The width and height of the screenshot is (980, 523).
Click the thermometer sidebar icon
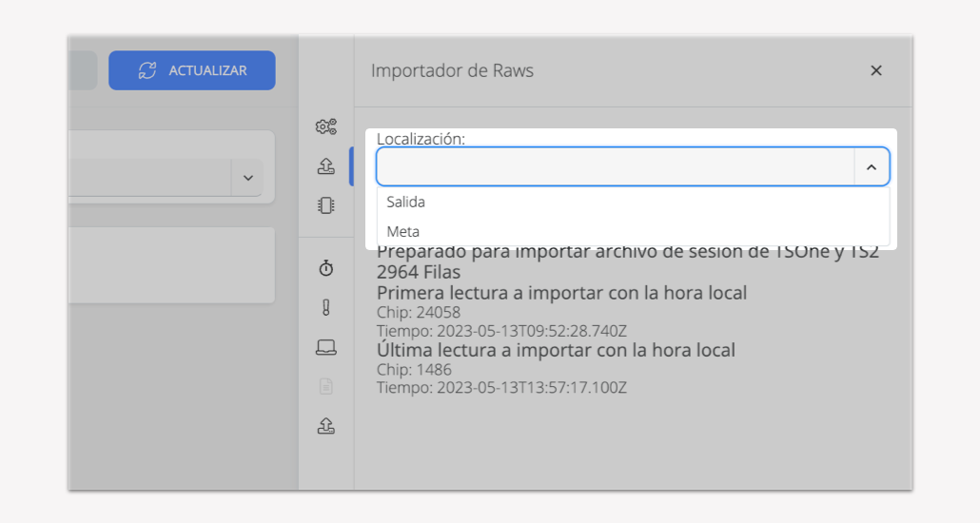click(325, 307)
